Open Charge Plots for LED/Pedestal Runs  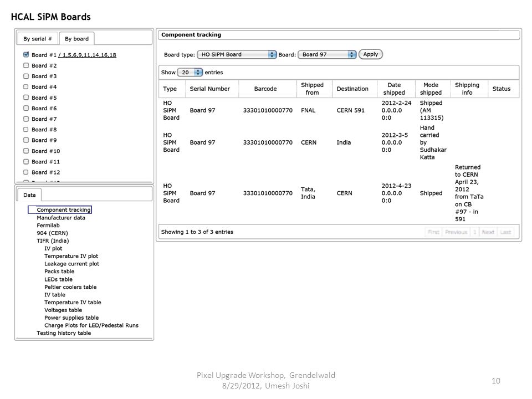coord(91,325)
